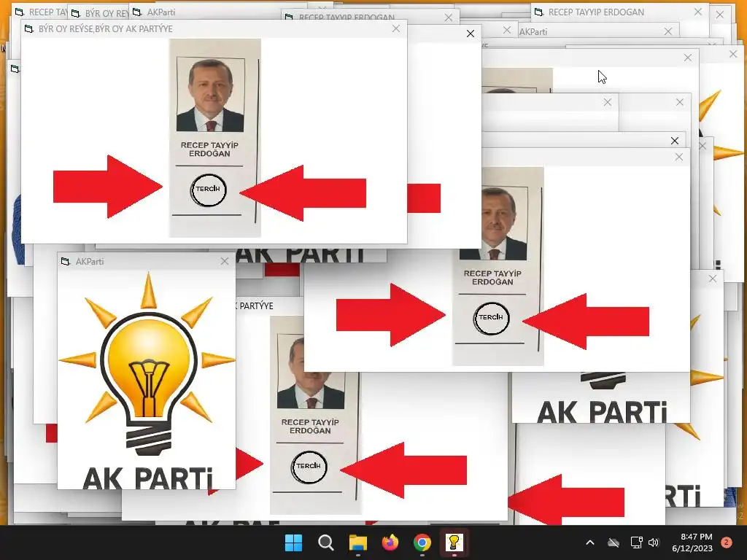Click Erdogan portrait in the front top-left window
Screen dimensions: 747x560
pos(210,94)
